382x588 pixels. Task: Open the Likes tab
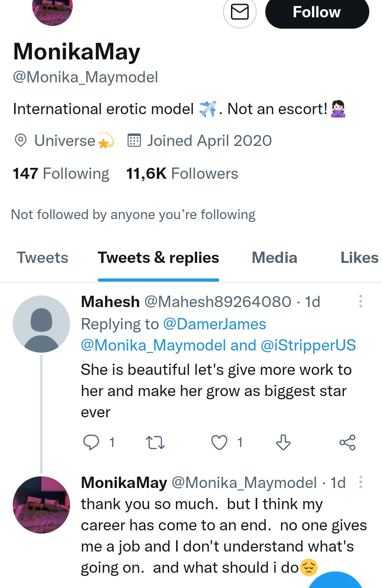click(359, 258)
